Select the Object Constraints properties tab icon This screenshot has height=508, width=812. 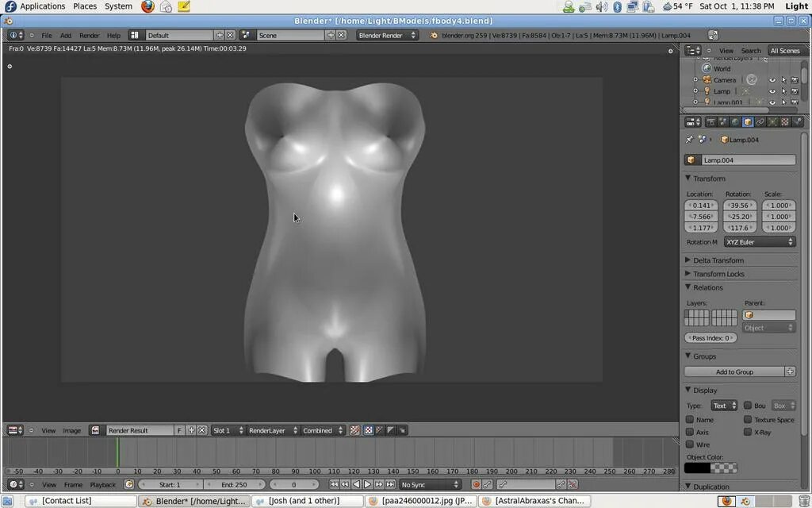pyautogui.click(x=760, y=122)
